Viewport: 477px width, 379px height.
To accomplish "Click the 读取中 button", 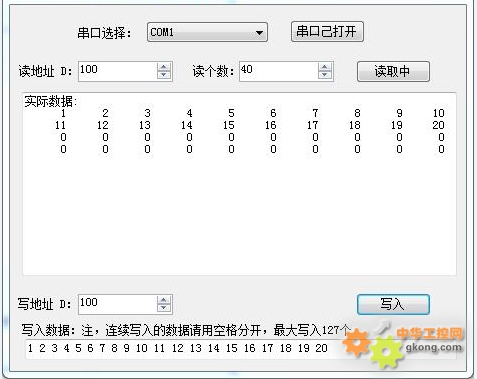I will [393, 71].
